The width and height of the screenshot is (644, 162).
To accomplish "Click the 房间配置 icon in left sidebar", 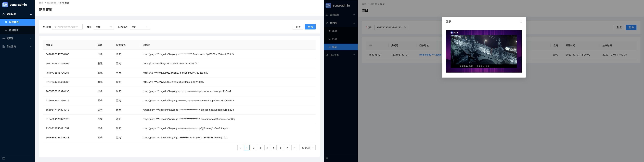I will (x=4, y=14).
